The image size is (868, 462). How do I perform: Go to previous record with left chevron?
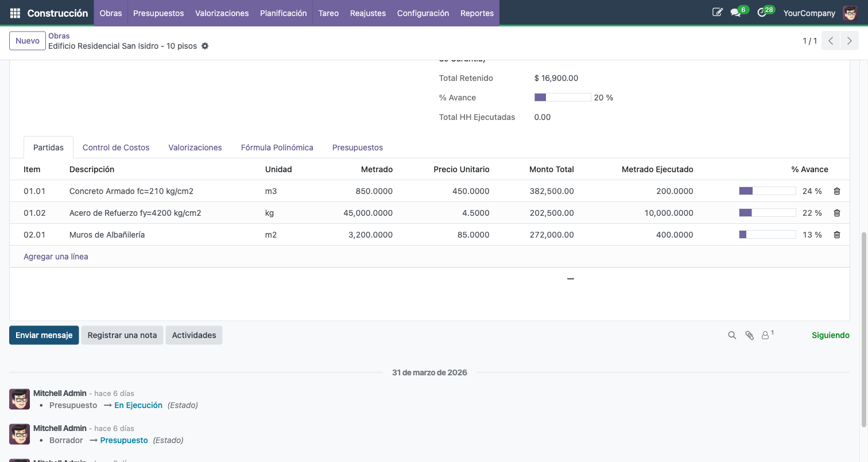pos(830,41)
